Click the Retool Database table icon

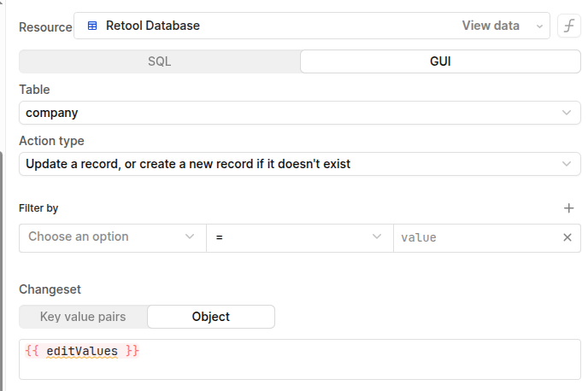[92, 26]
